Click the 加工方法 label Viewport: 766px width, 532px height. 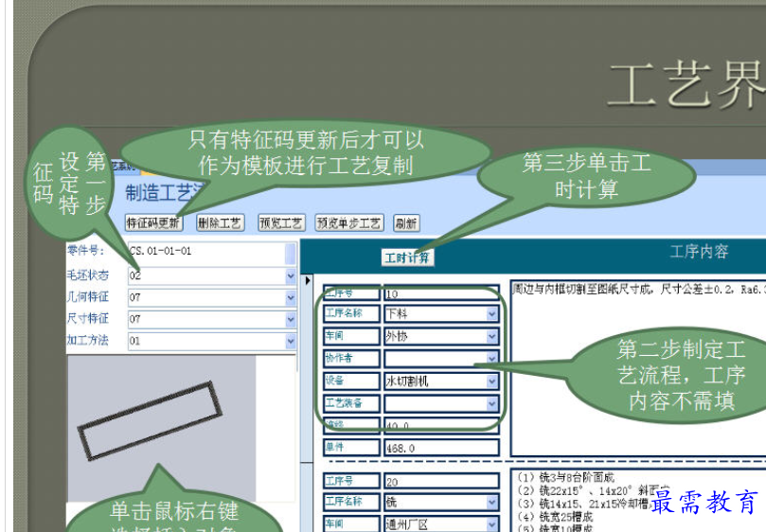pos(87,340)
